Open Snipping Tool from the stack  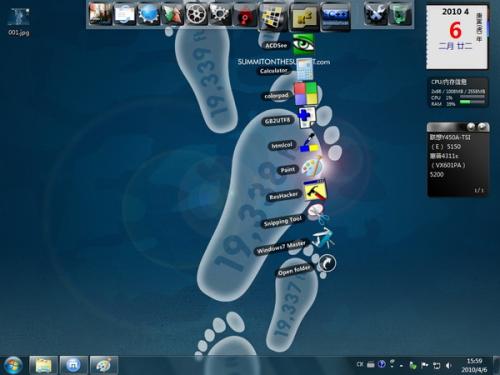318,214
